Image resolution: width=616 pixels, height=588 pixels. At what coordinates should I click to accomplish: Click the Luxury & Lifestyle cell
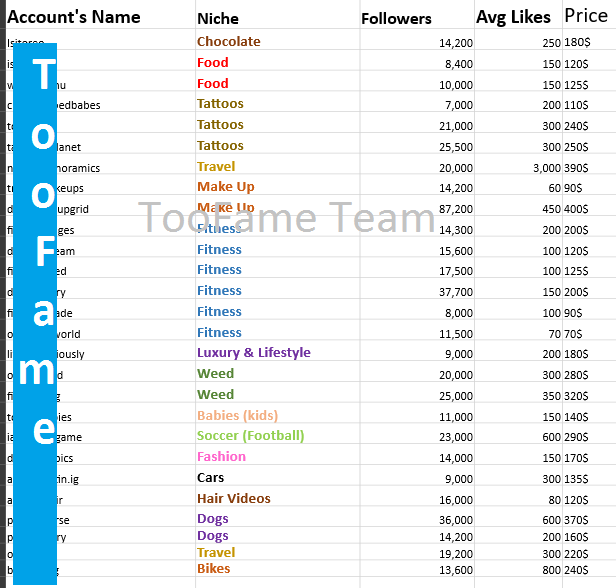(277, 350)
